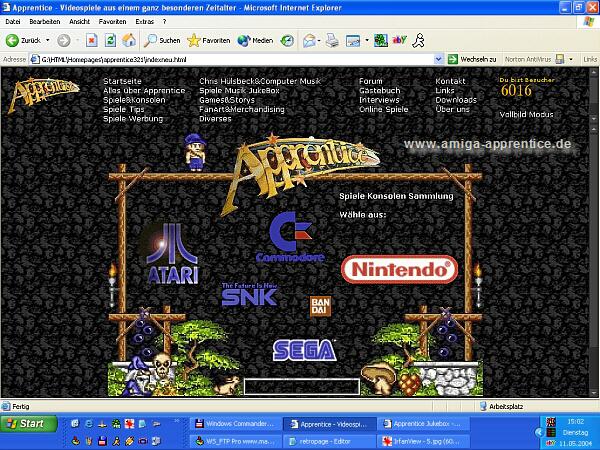This screenshot has width=600, height=450.
Task: Click the Wechseln zu go button
Action: point(472,59)
